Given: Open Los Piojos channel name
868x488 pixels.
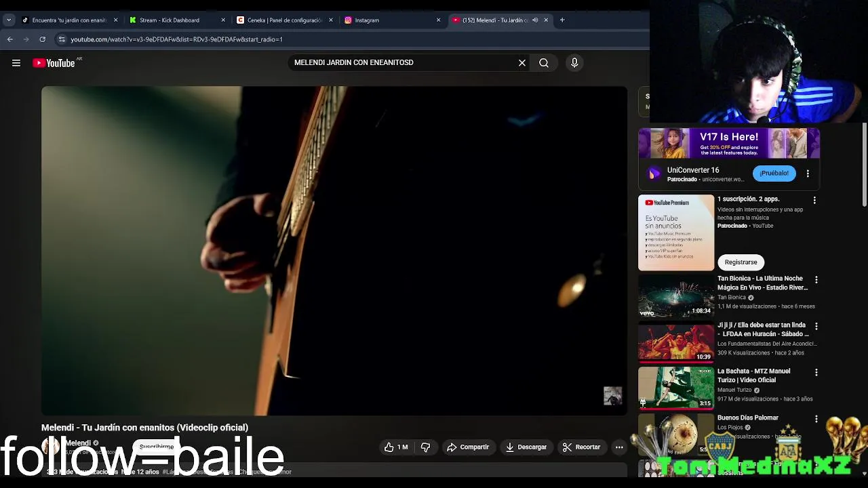Looking at the screenshot, I should [730, 428].
